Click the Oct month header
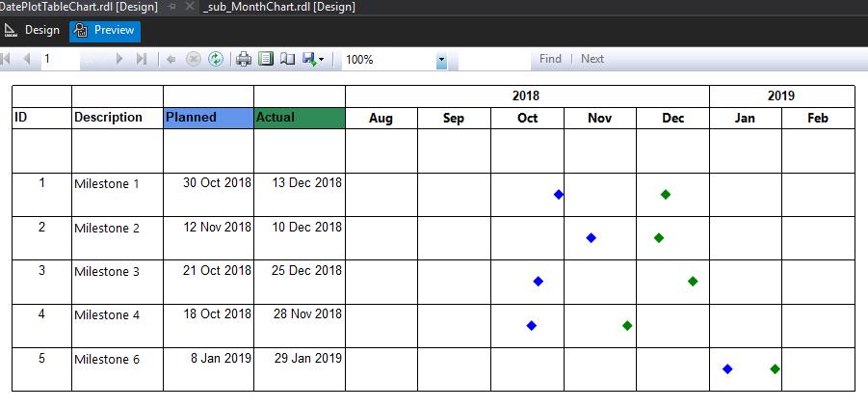This screenshot has height=408, width=868. click(527, 119)
